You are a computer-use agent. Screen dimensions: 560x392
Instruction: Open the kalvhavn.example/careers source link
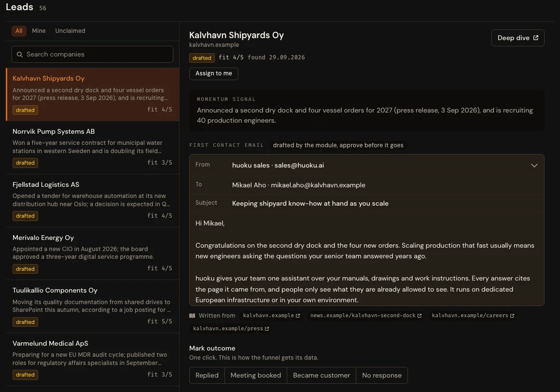point(473,316)
